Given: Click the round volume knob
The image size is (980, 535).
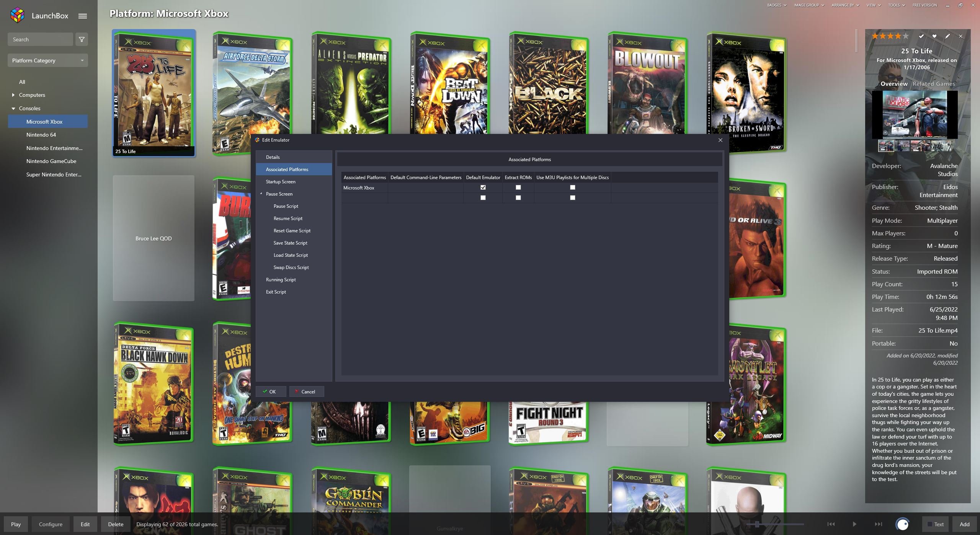Looking at the screenshot, I should (902, 524).
